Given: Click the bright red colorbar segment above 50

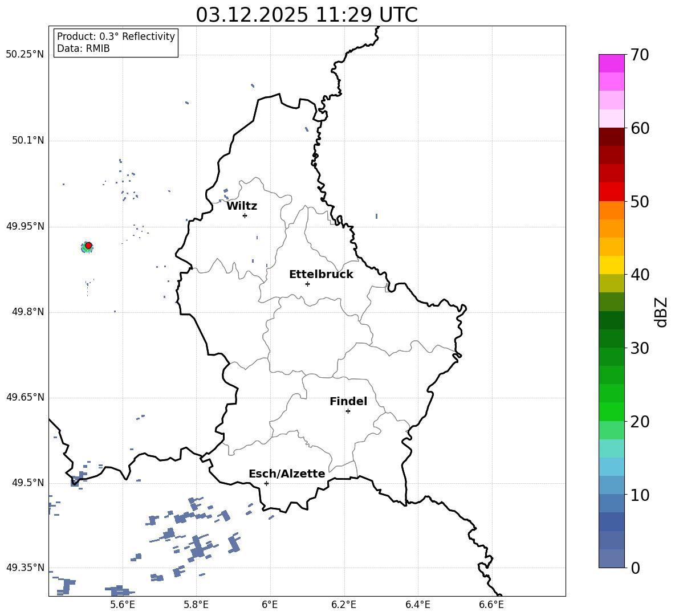Looking at the screenshot, I should 611,192.
